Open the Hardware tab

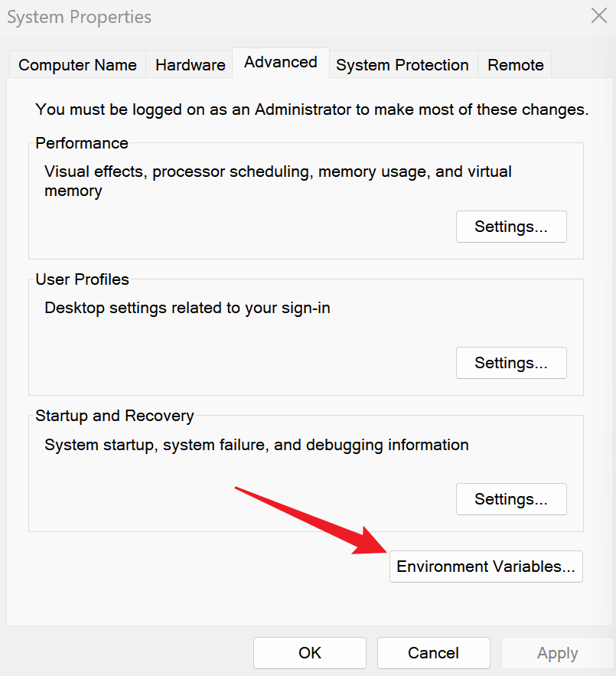[x=190, y=65]
